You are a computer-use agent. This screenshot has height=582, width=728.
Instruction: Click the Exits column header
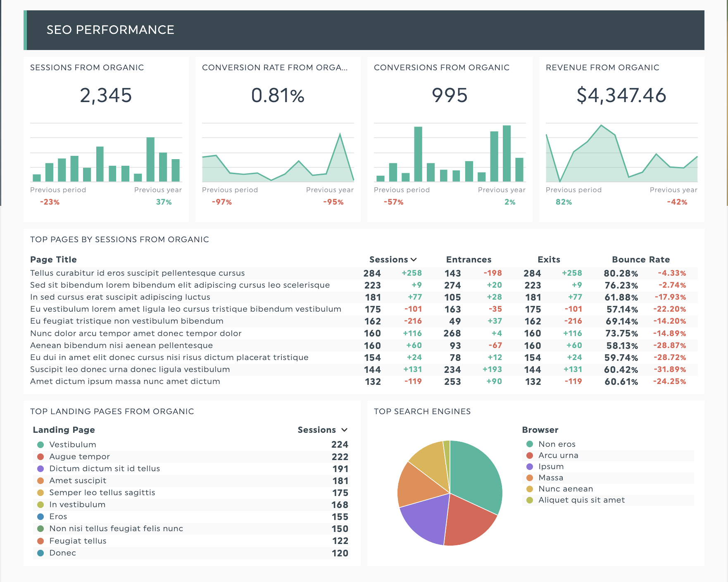[549, 260]
